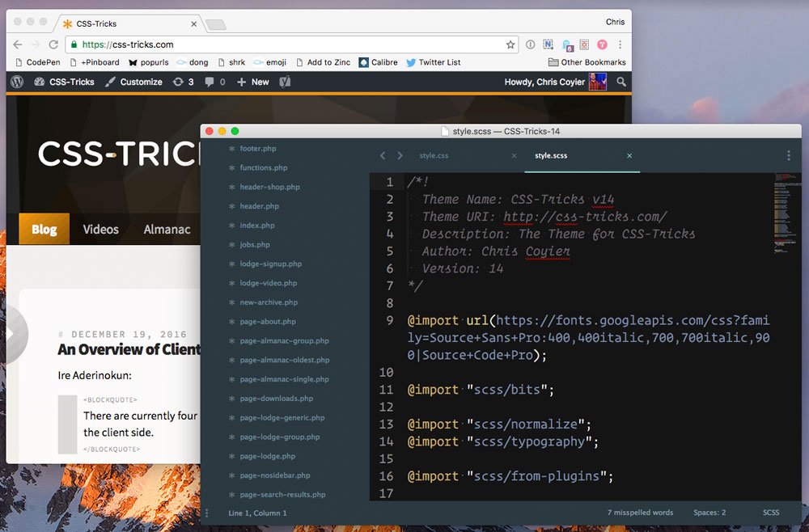The height and width of the screenshot is (532, 809).
Task: Click the WordPress logo in admin bar
Action: 17,82
